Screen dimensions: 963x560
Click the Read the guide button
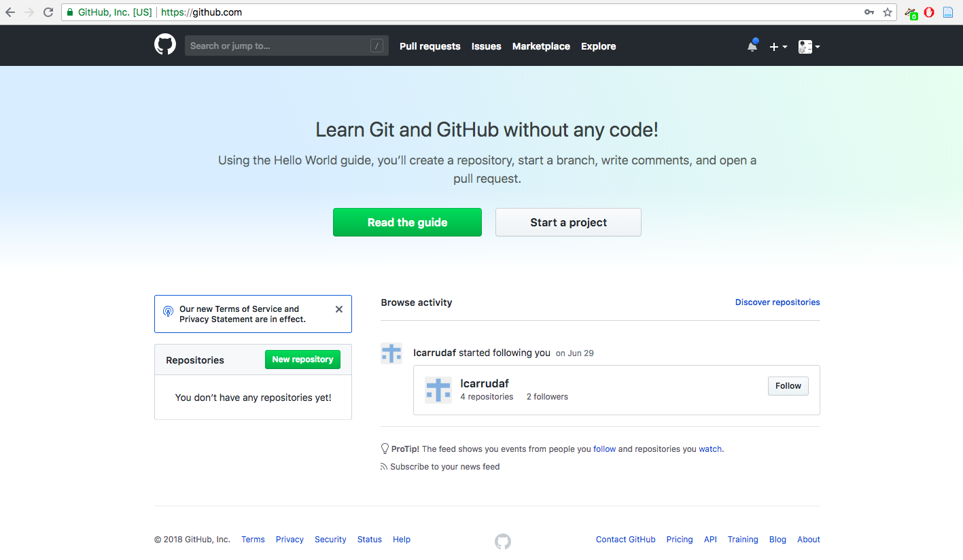(x=407, y=222)
